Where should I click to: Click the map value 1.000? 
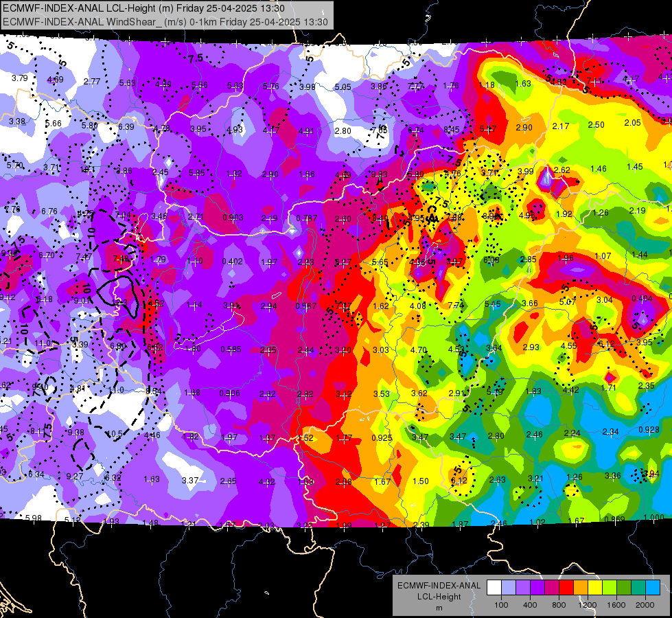pos(654,517)
